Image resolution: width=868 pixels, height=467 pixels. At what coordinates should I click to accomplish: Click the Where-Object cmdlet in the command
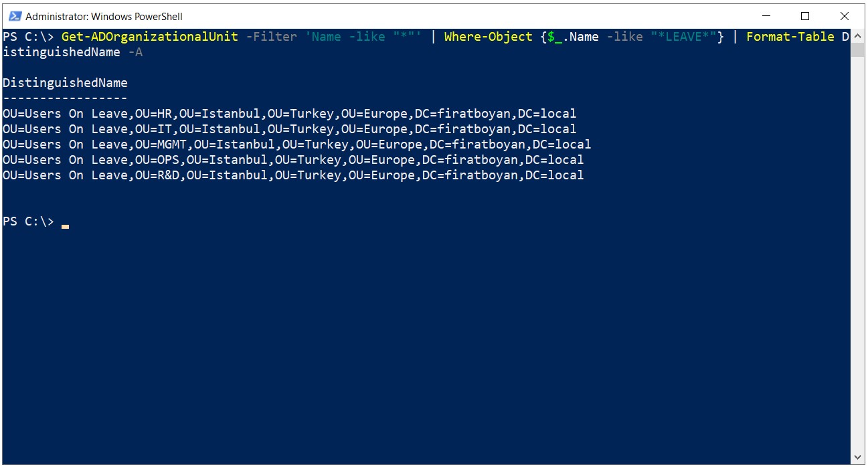489,37
